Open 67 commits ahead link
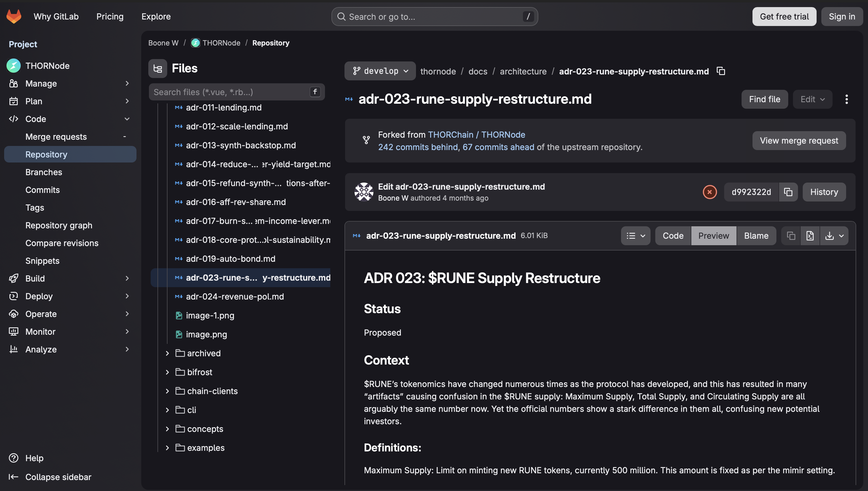The image size is (868, 491). 498,147
